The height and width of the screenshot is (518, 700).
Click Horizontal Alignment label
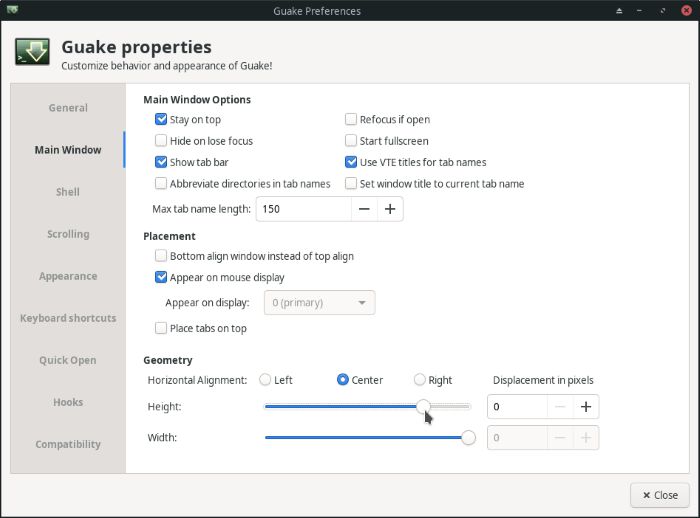coord(197,380)
